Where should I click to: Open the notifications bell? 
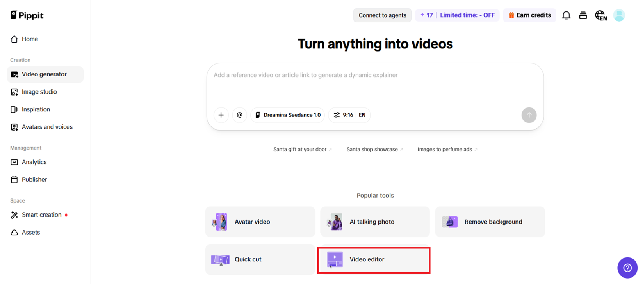coord(566,15)
